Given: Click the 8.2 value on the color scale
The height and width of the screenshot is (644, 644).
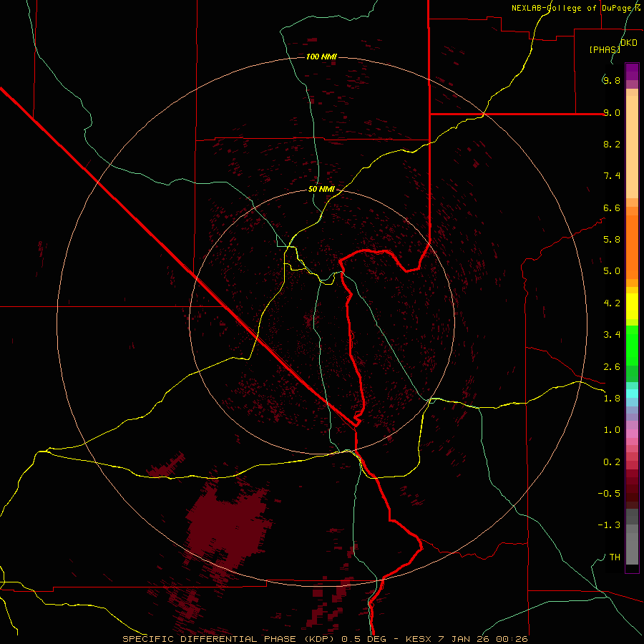Looking at the screenshot, I should (x=612, y=144).
